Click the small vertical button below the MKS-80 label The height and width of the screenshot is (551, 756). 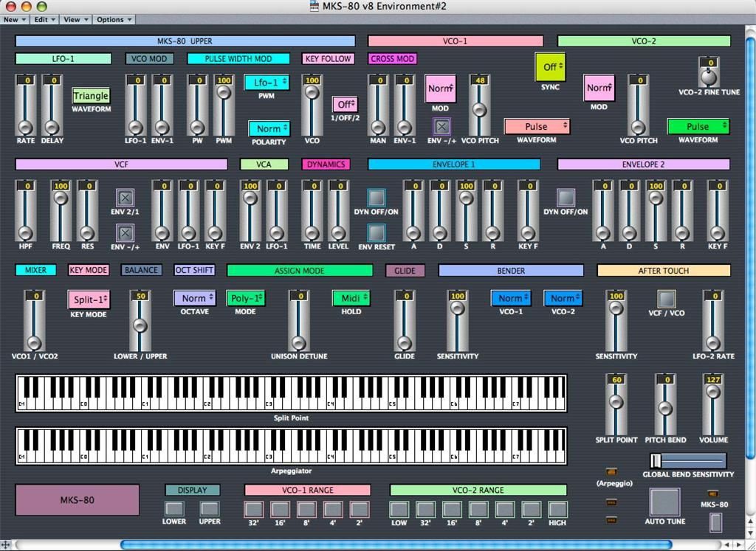pos(716,522)
